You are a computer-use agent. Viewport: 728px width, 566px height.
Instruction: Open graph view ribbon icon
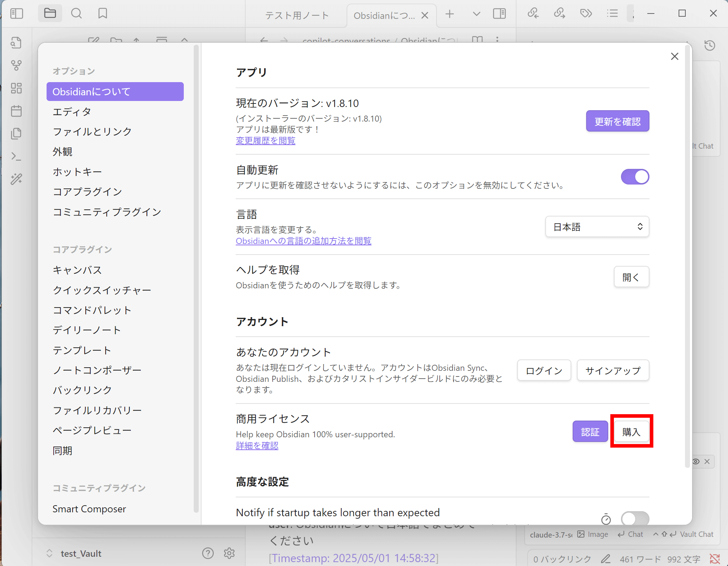point(16,65)
